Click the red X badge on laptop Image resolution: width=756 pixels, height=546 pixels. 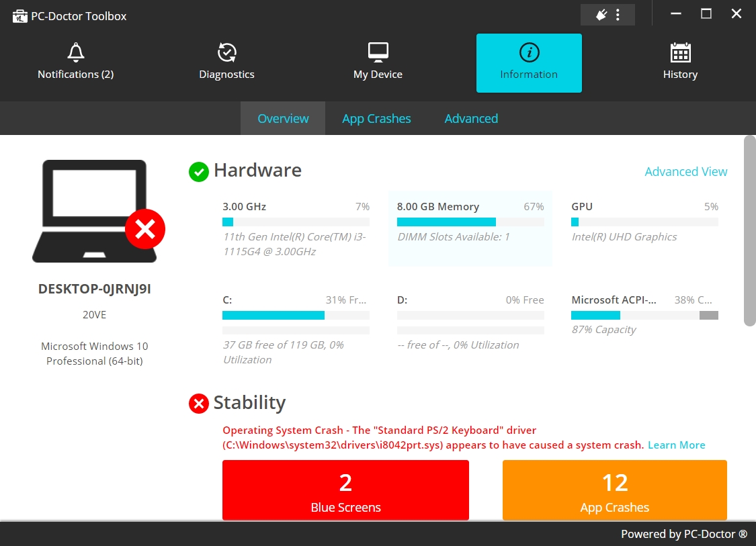[145, 229]
